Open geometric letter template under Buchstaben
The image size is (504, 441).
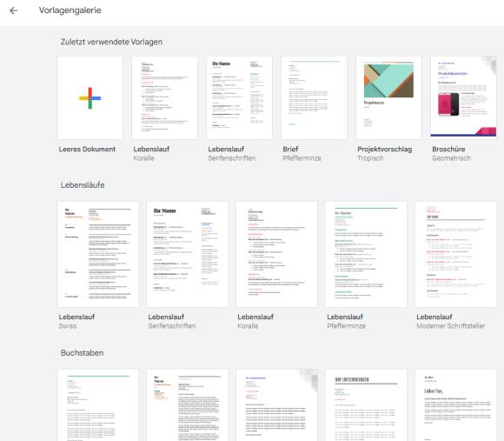click(x=276, y=405)
